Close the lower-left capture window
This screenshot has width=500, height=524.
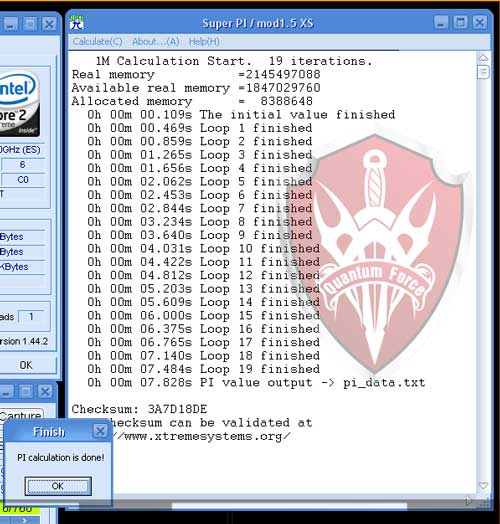pos(45,391)
